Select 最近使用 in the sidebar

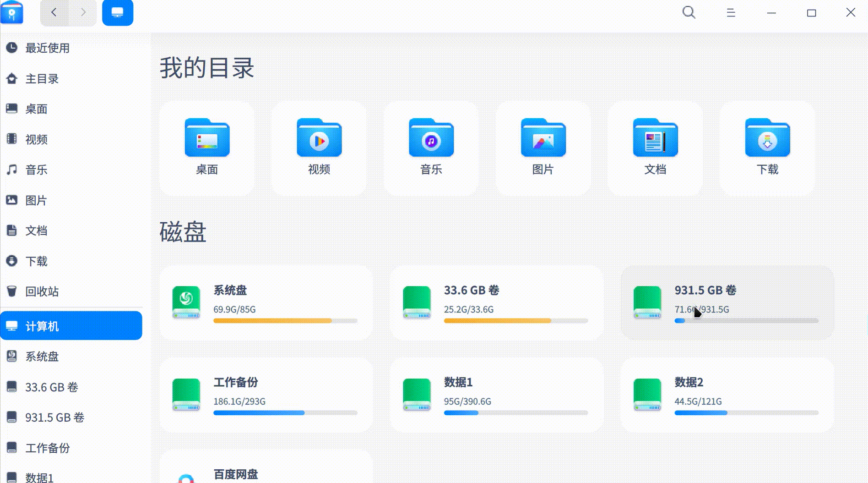point(48,48)
